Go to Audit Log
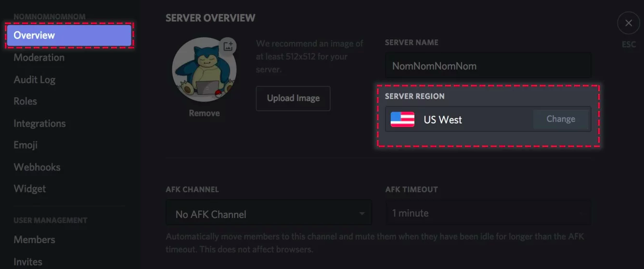 tap(34, 79)
